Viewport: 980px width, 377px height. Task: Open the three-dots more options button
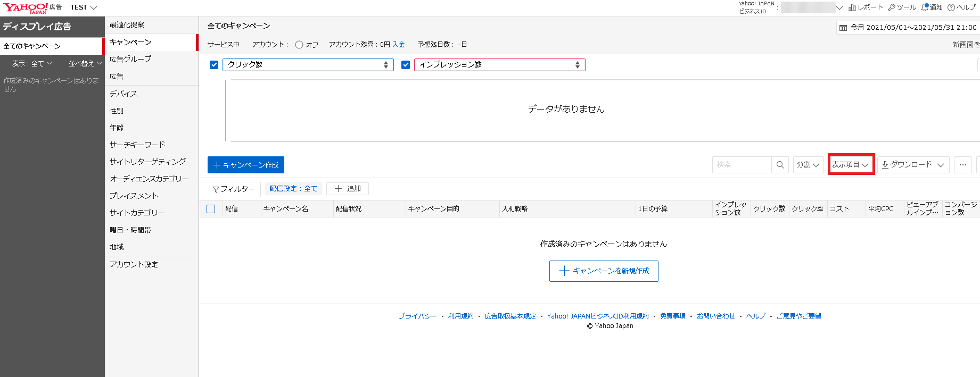point(962,165)
